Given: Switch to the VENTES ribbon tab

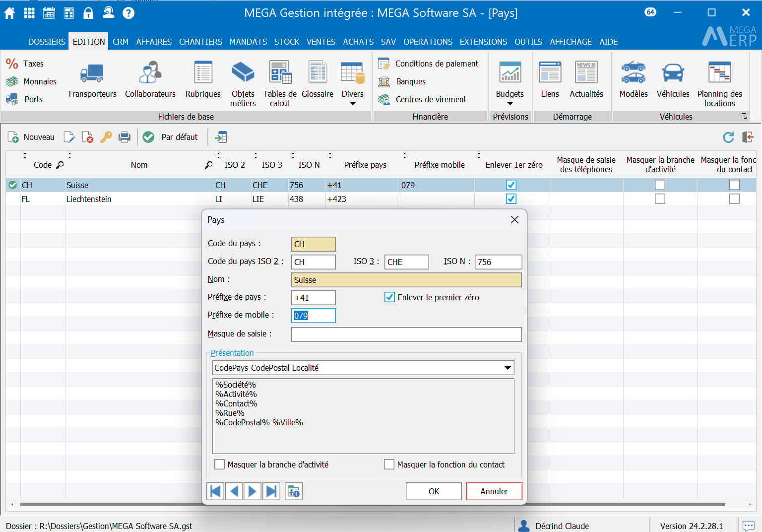Looking at the screenshot, I should tap(321, 42).
